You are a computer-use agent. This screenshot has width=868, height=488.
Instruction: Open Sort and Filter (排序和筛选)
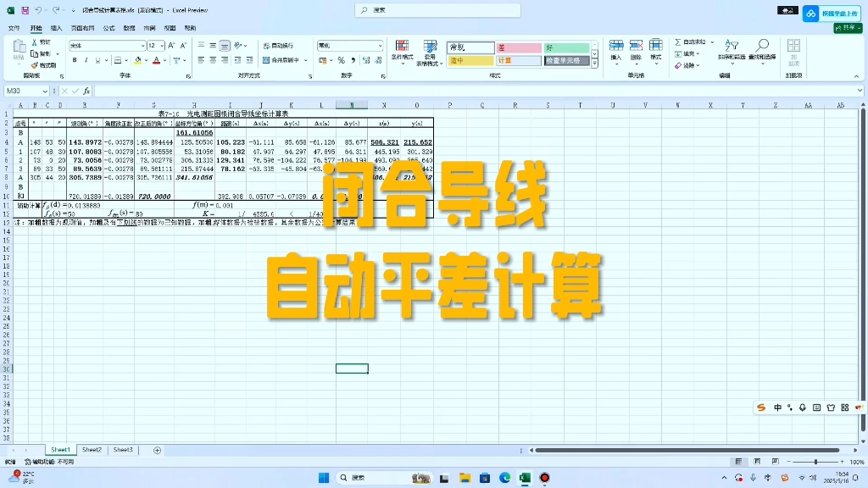[732, 51]
